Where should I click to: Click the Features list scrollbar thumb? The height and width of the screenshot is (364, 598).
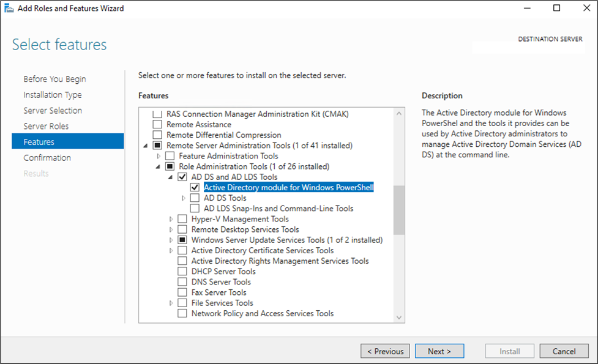pyautogui.click(x=399, y=210)
